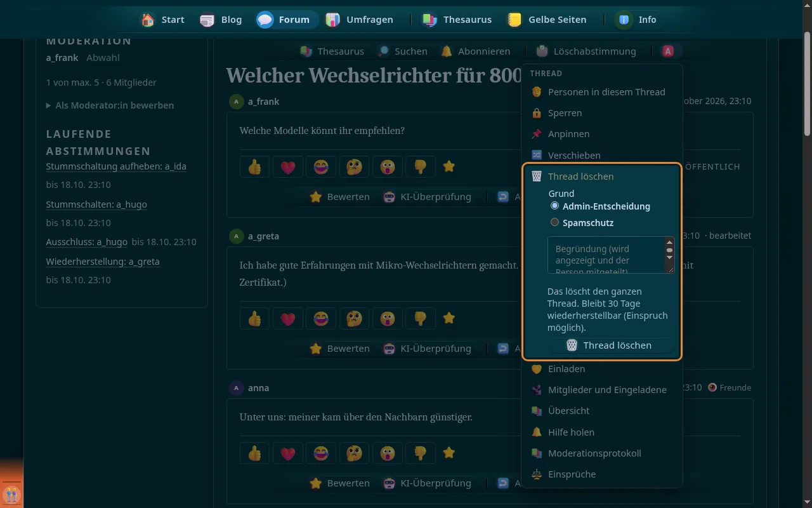React with a heart on anna's post

tap(288, 453)
